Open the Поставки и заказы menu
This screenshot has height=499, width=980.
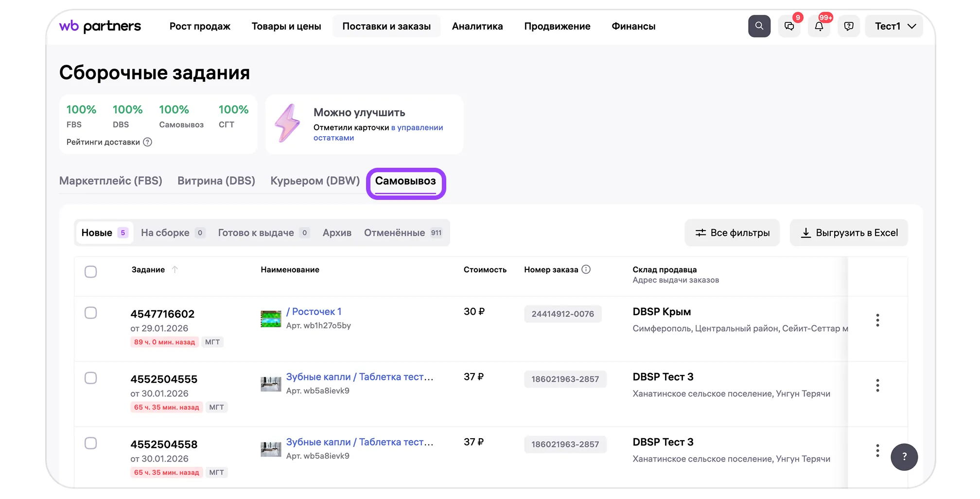386,26
